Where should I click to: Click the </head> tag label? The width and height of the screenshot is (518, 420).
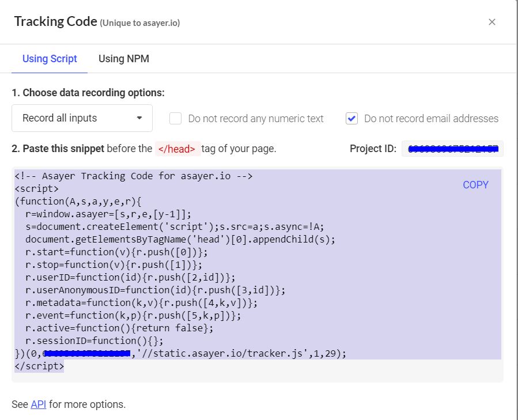(x=177, y=149)
